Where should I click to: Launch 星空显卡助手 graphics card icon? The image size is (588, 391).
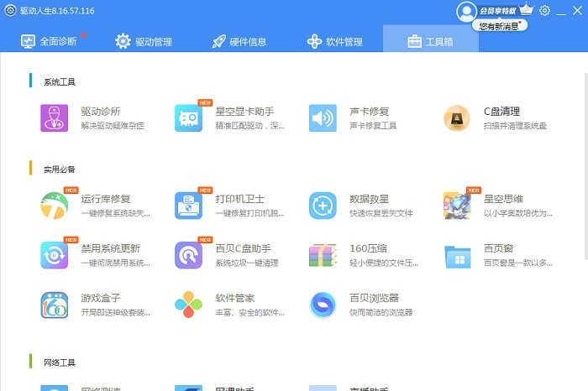(188, 118)
